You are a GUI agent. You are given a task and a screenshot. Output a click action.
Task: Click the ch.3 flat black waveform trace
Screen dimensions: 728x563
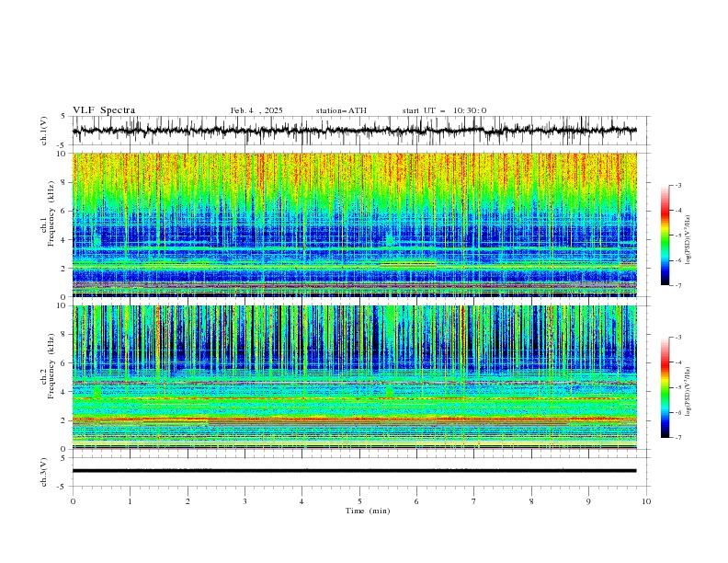[354, 471]
